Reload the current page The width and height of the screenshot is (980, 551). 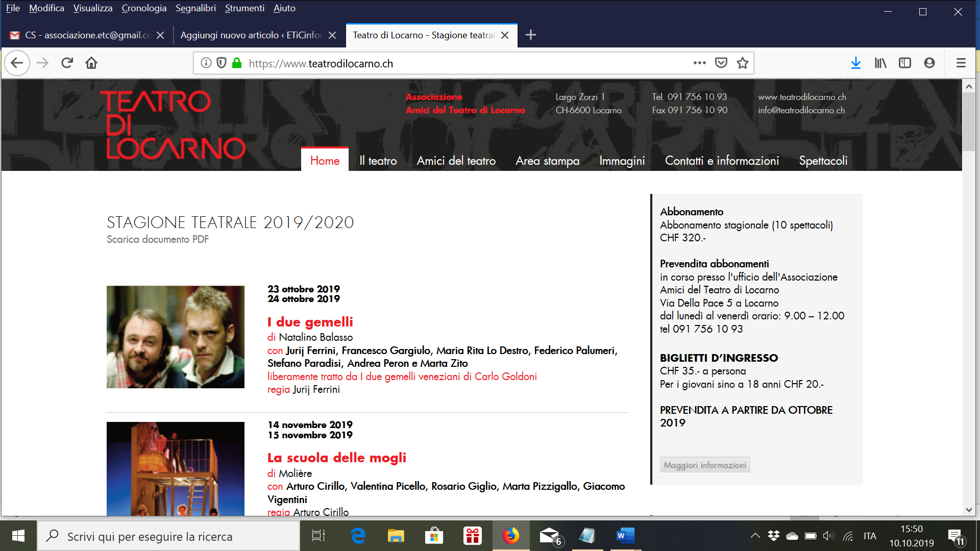pyautogui.click(x=67, y=63)
